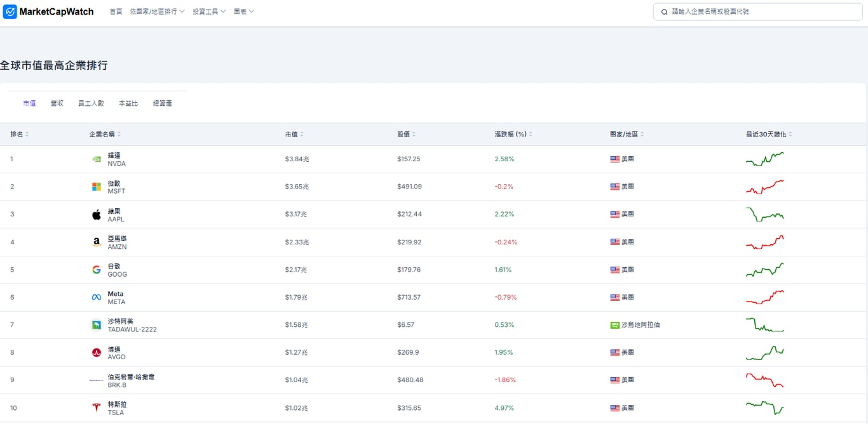The width and height of the screenshot is (868, 424).
Task: Click the TADAWUL-2222 ticker text
Action: click(132, 329)
